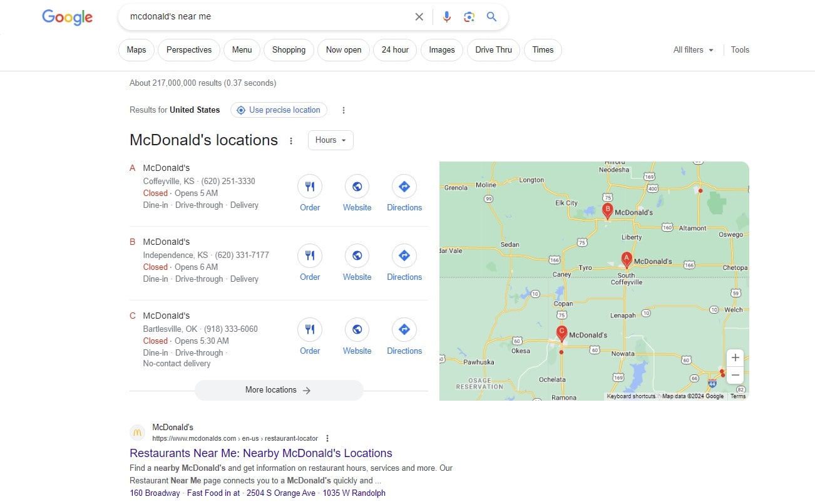Viewport: 815px width, 504px height.
Task: Select the Now open filter chip
Action: (344, 50)
